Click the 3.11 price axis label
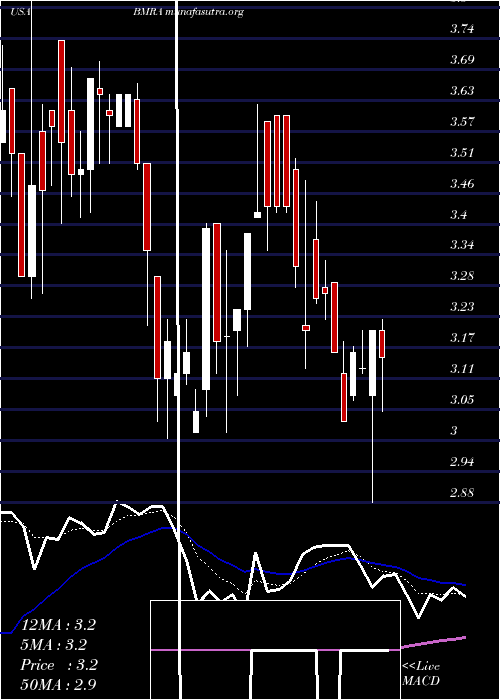Screen dimensions: 500x700 coord(461,369)
